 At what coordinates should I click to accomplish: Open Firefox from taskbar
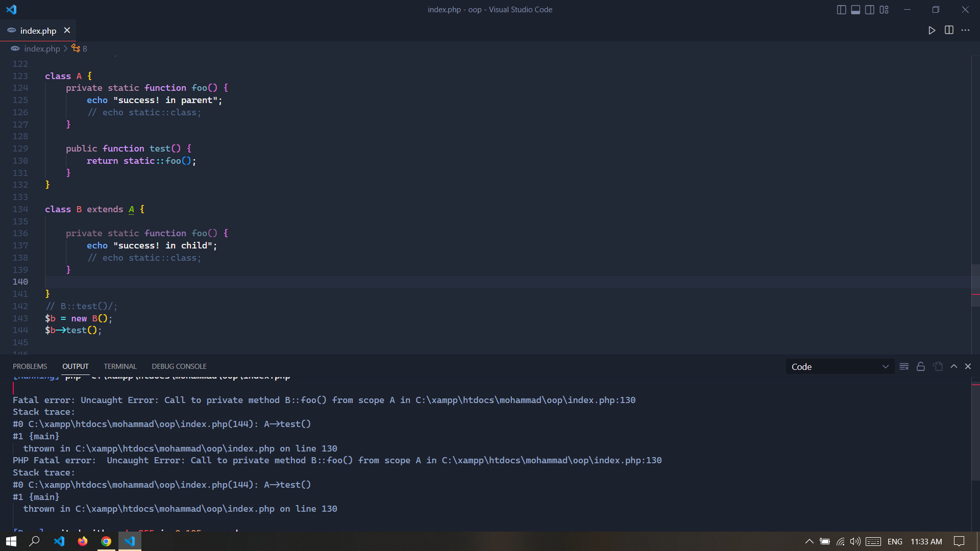tap(82, 541)
